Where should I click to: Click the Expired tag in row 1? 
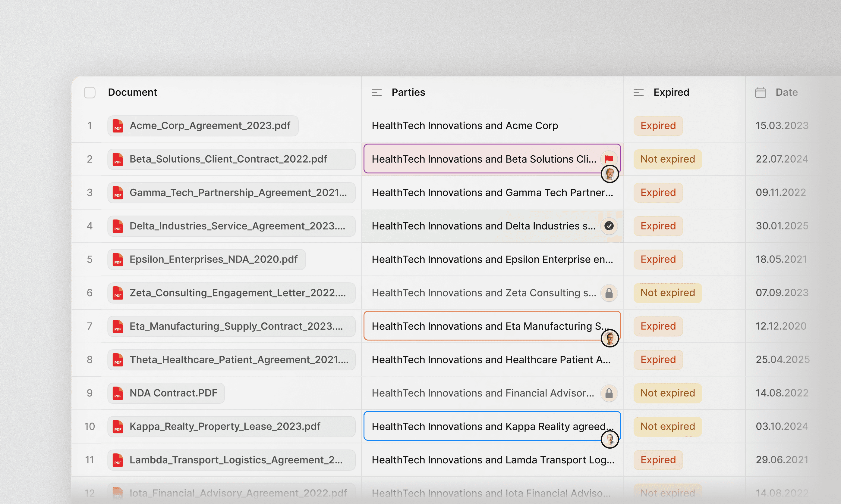(658, 126)
